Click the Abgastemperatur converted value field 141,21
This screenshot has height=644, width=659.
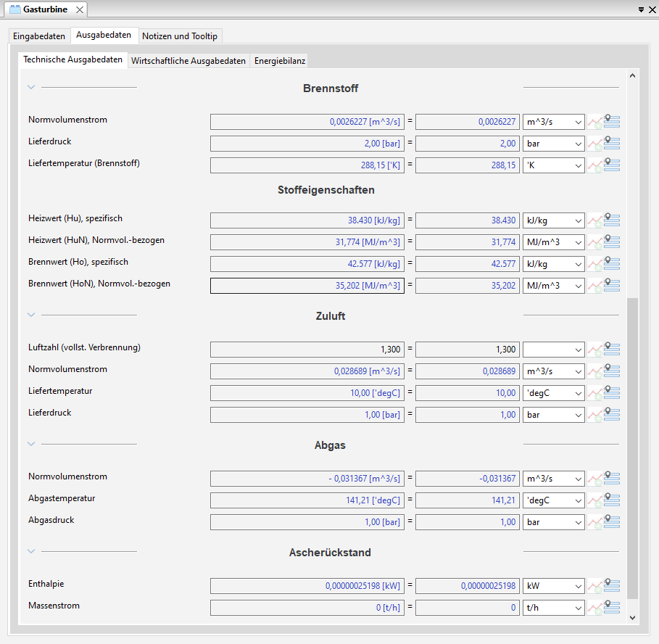coord(468,500)
